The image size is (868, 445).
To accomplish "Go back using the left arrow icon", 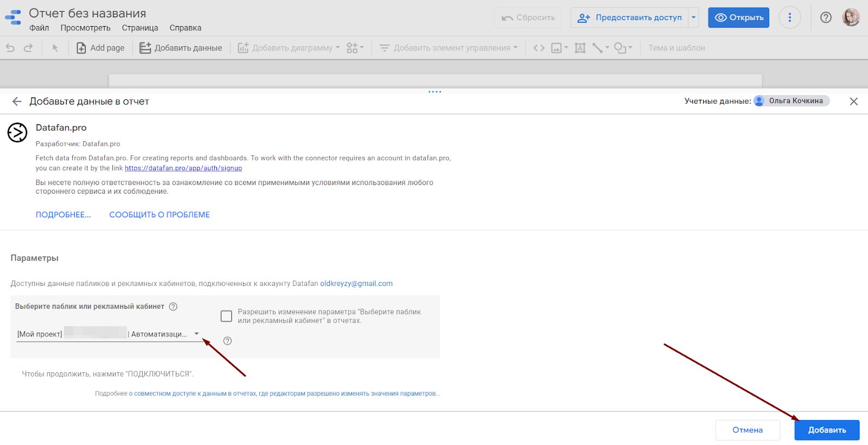I will click(17, 101).
